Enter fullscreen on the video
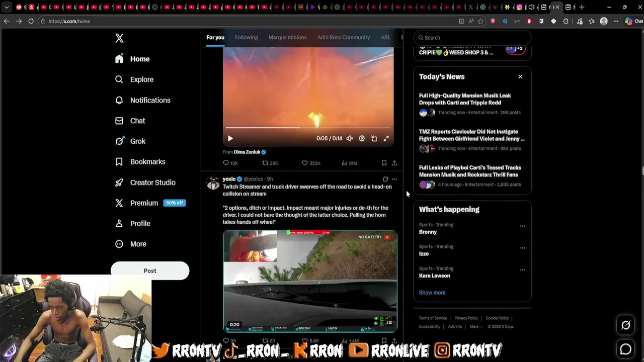 click(386, 138)
